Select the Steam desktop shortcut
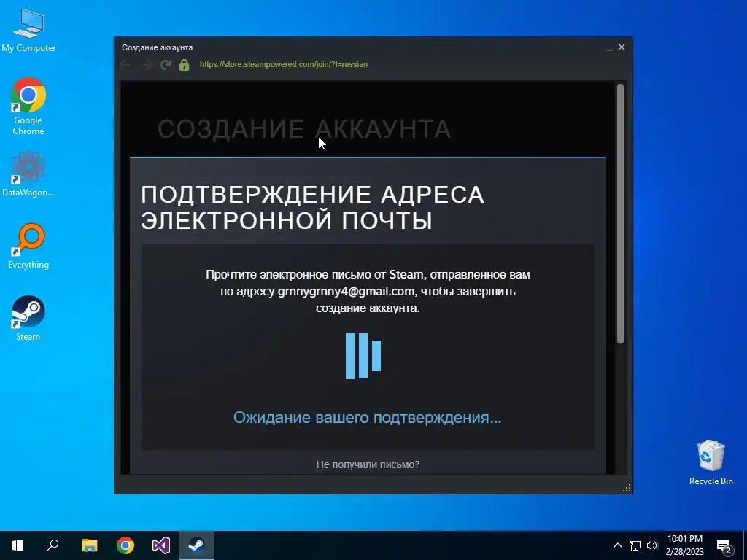Viewport: 747px width, 560px height. (28, 318)
